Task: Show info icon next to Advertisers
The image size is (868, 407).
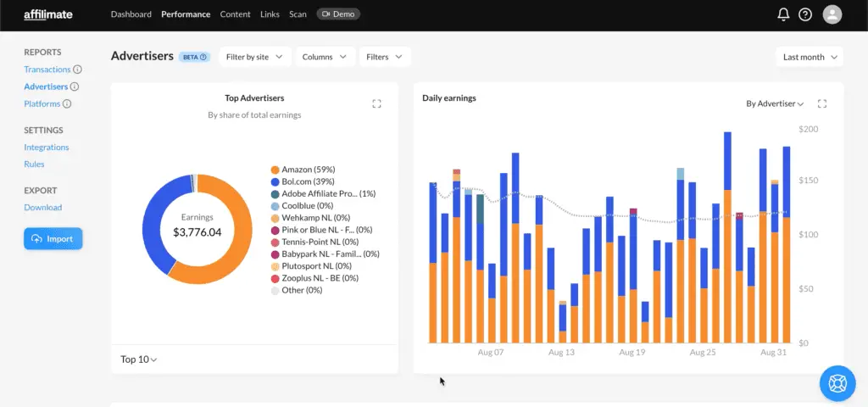Action: click(75, 87)
